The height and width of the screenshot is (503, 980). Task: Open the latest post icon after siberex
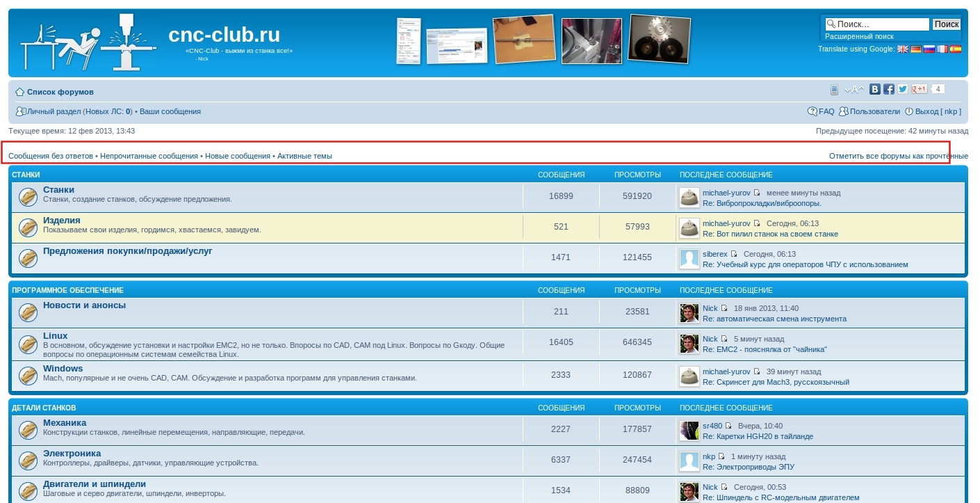pyautogui.click(x=733, y=254)
